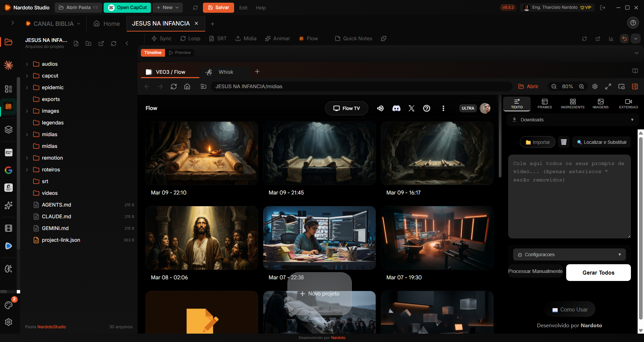Reload the embedded Flow page
The width and height of the screenshot is (644, 342).
point(174,87)
